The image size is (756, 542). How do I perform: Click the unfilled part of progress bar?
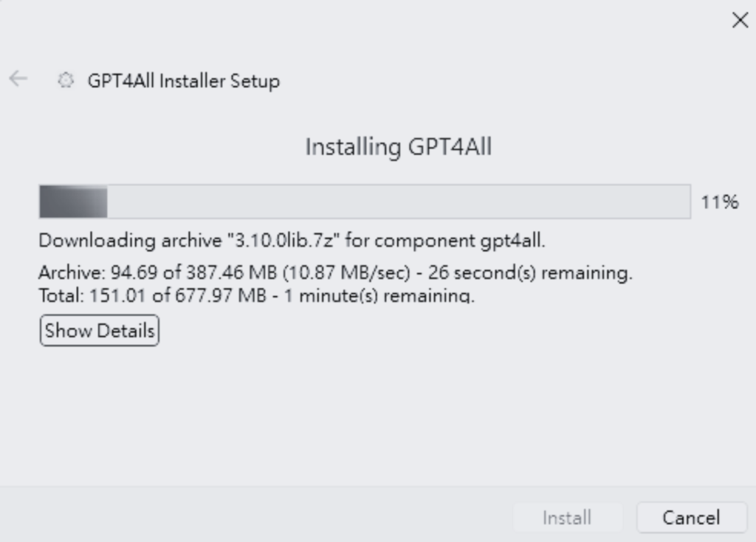coord(399,202)
